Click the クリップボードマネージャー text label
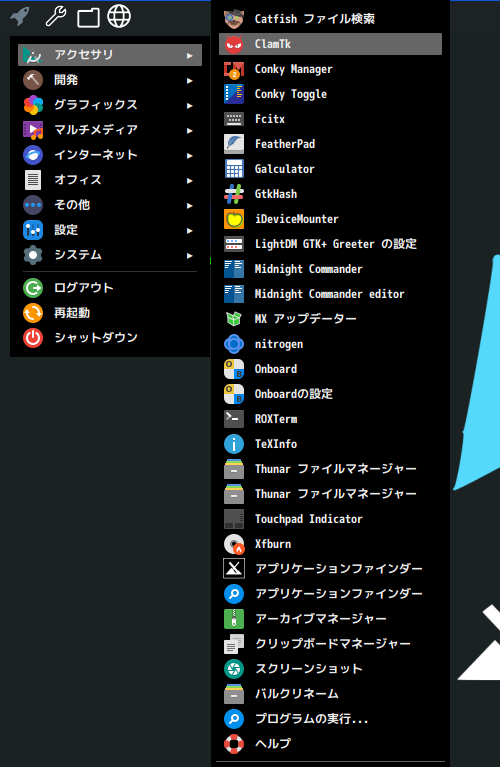This screenshot has height=767, width=500. click(x=333, y=643)
